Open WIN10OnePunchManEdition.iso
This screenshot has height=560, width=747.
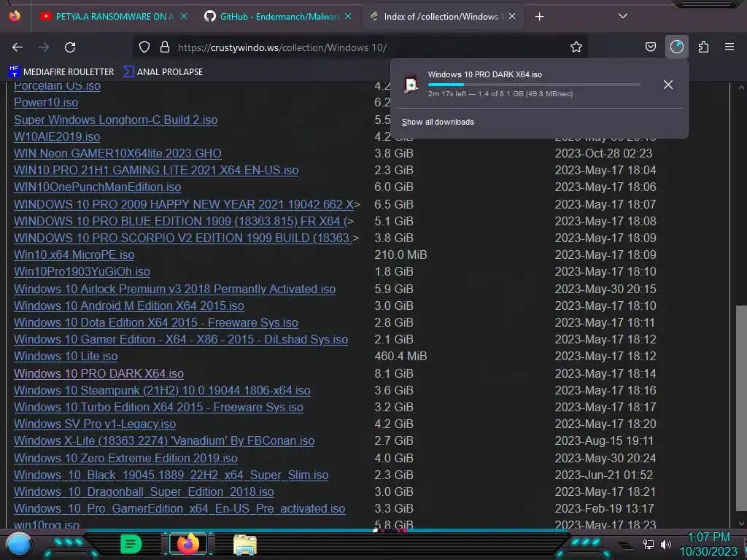coord(97,187)
